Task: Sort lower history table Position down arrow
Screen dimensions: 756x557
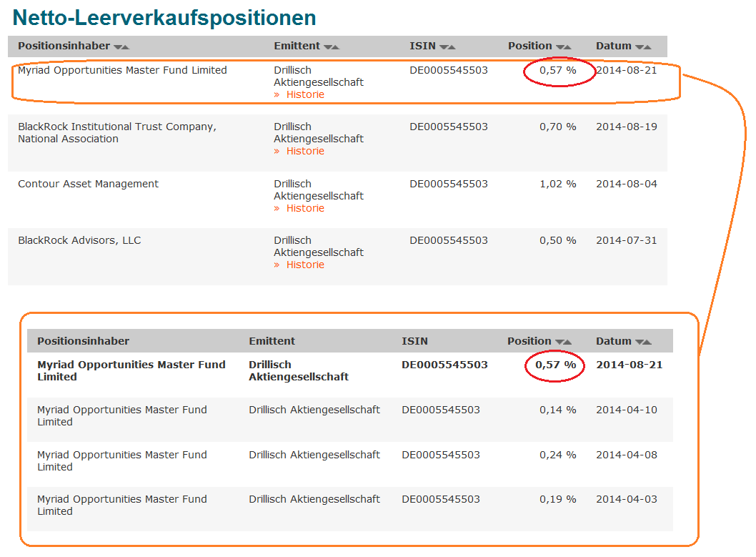Action: coord(559,342)
